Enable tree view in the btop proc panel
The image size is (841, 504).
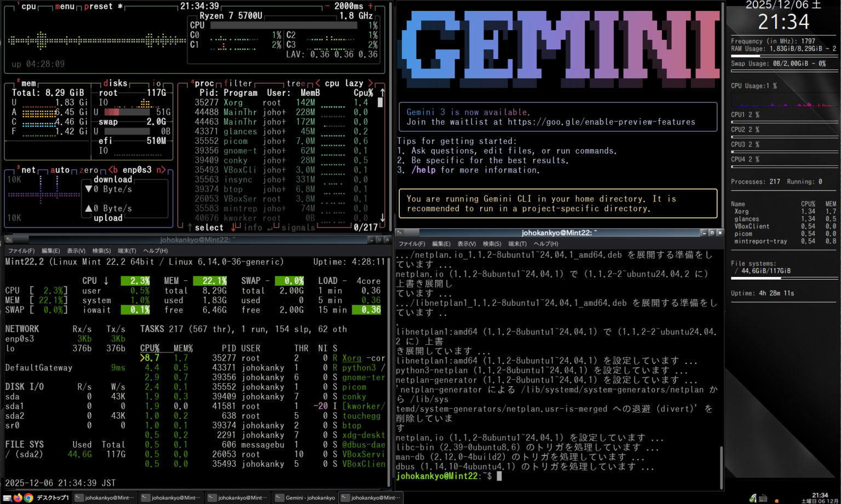pos(296,83)
